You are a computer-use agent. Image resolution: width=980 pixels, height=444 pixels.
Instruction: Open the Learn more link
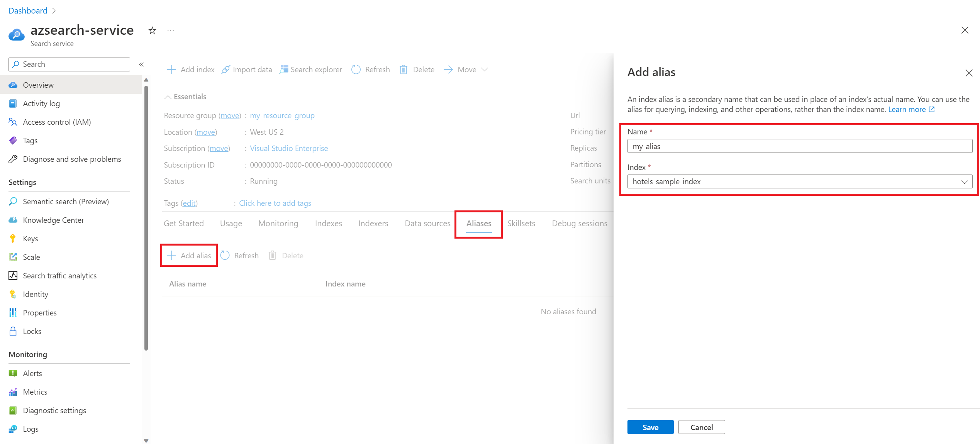(x=907, y=110)
